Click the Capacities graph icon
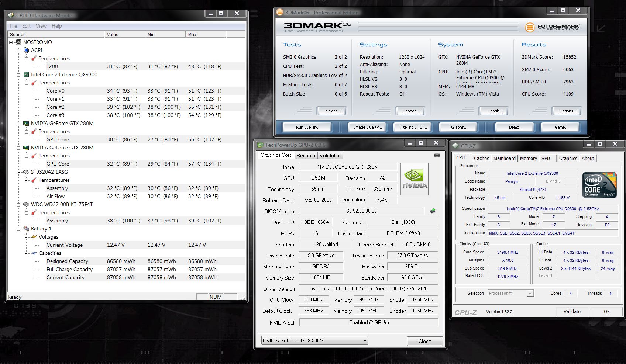626x364 pixels. pyautogui.click(x=34, y=253)
